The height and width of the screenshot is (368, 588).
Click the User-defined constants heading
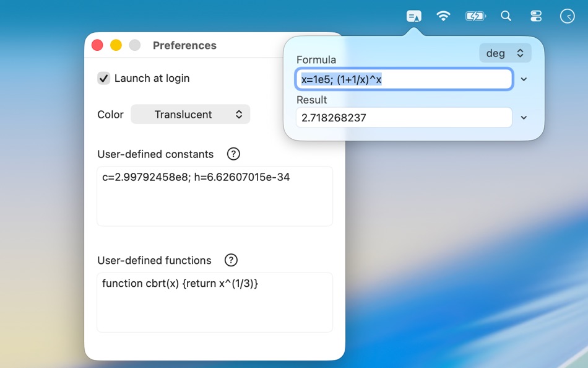[155, 154]
